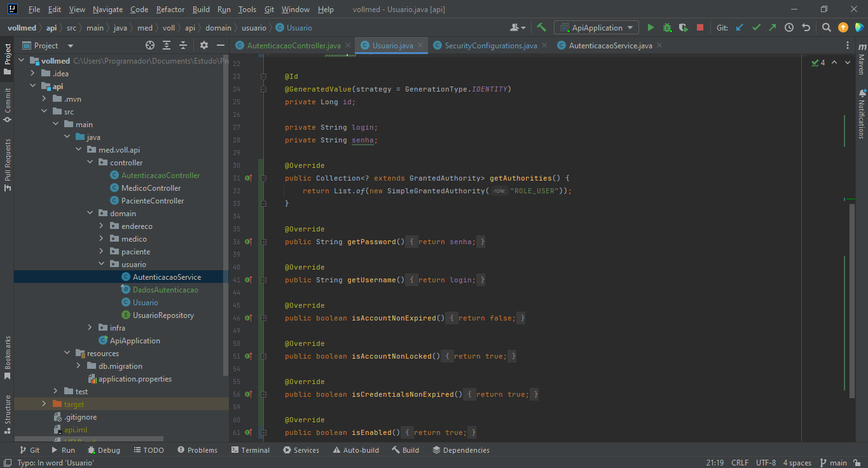Collapse all icon in Project panel

[183, 45]
